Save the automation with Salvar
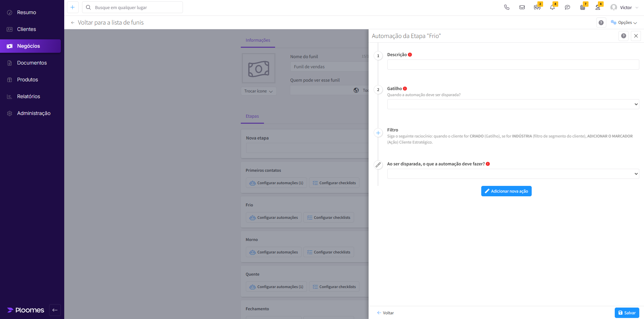The width and height of the screenshot is (644, 319). [x=627, y=313]
